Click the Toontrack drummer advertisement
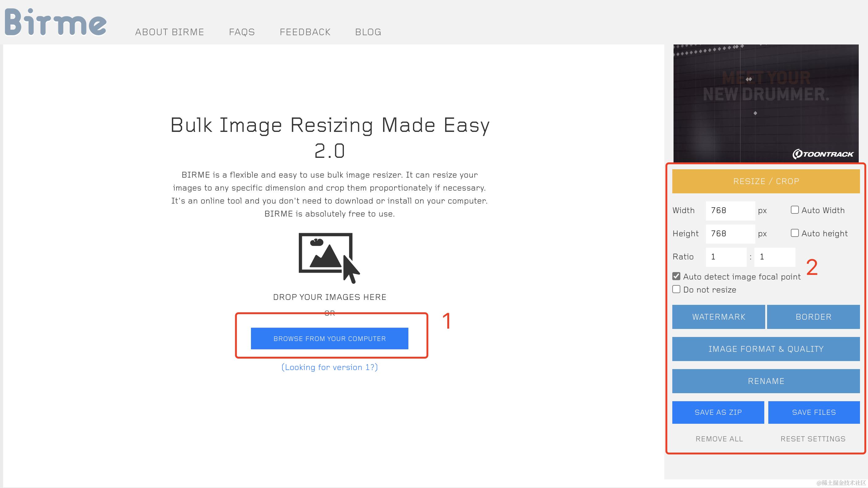Screen dimensions: 868x488 pos(766,103)
